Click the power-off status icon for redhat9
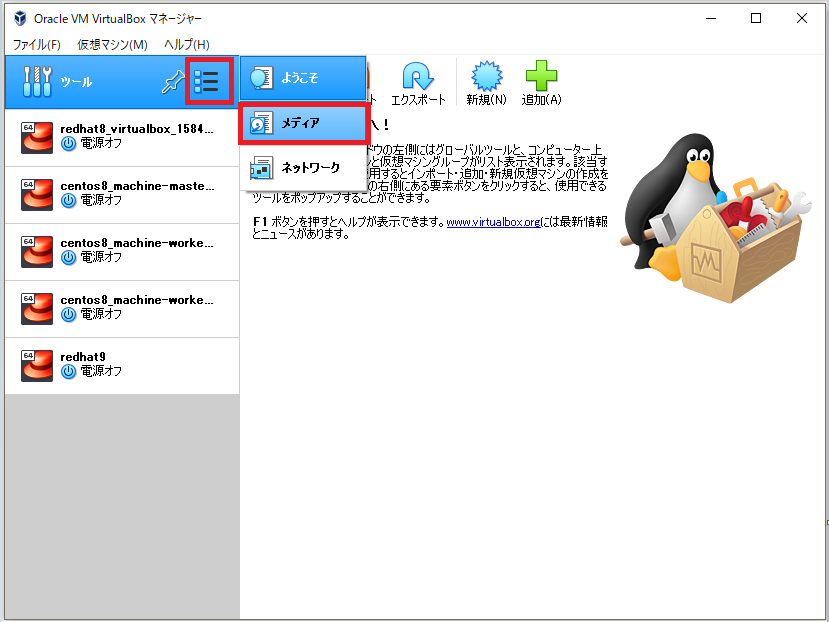Viewport: 829px width, 622px height. point(68,371)
